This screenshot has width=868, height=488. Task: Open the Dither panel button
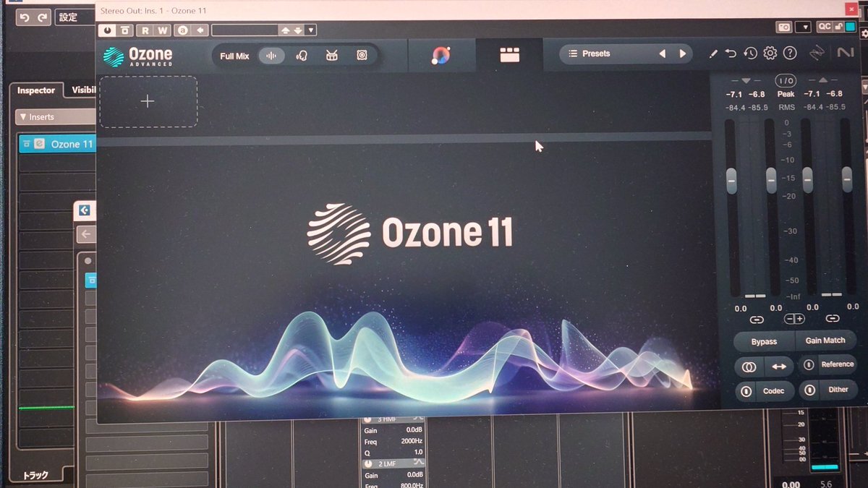(x=838, y=390)
